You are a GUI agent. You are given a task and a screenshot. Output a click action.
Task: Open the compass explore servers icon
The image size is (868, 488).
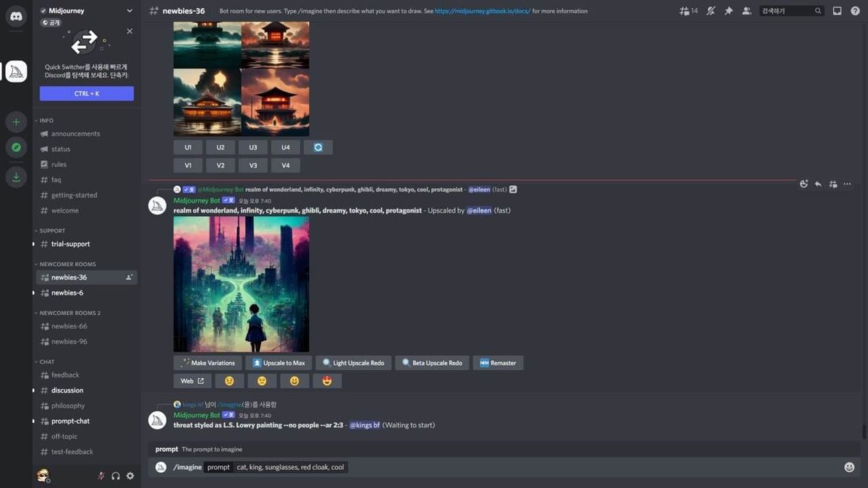[16, 147]
